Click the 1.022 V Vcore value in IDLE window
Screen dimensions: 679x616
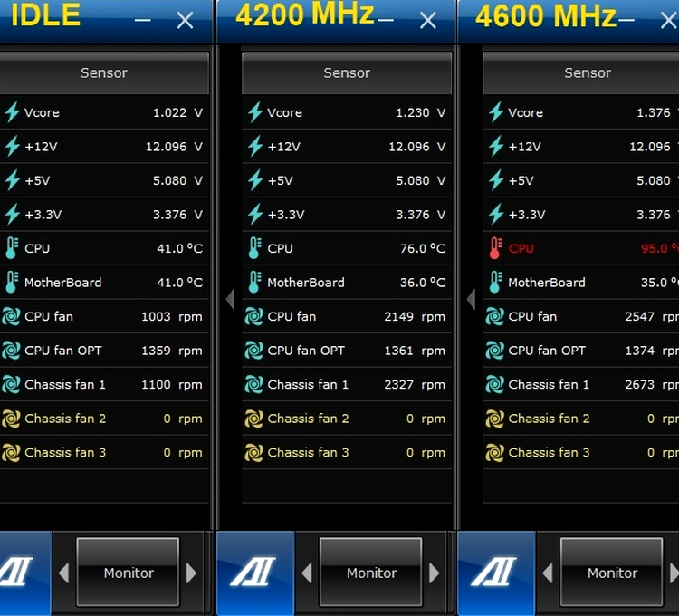(177, 112)
